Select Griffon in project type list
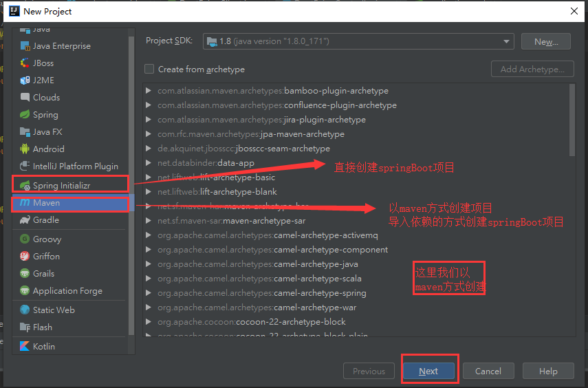This screenshot has height=388, width=588. (x=70, y=257)
